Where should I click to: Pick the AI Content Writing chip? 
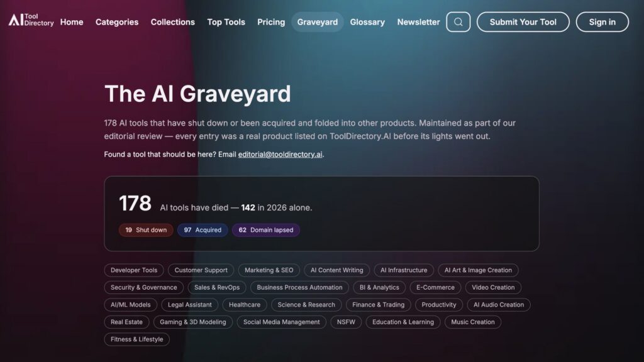tap(337, 270)
